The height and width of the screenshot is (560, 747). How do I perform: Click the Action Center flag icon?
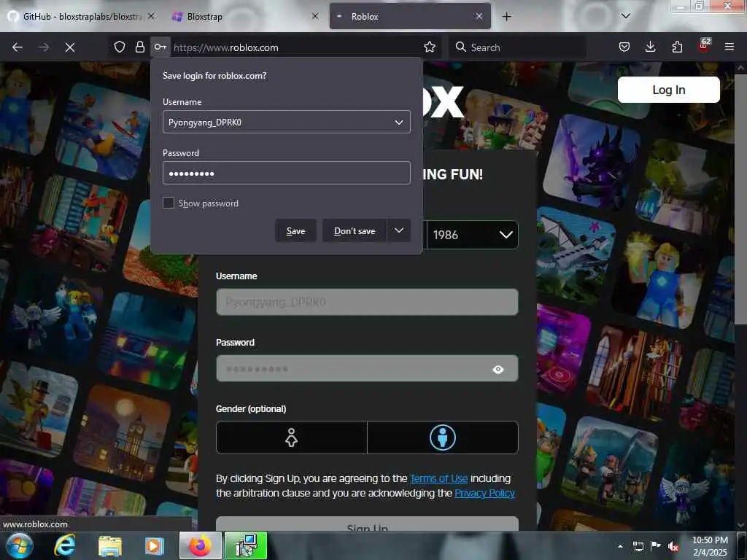pyautogui.click(x=656, y=546)
